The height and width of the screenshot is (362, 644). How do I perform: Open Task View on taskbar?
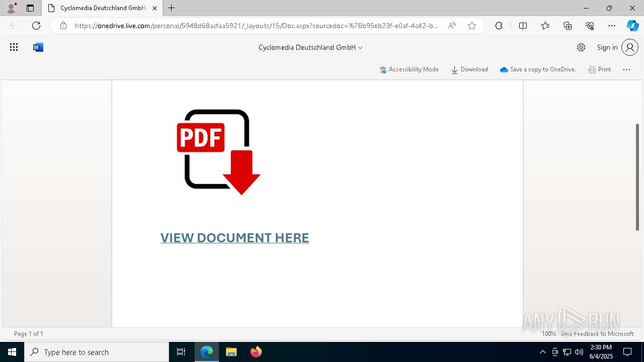point(181,352)
